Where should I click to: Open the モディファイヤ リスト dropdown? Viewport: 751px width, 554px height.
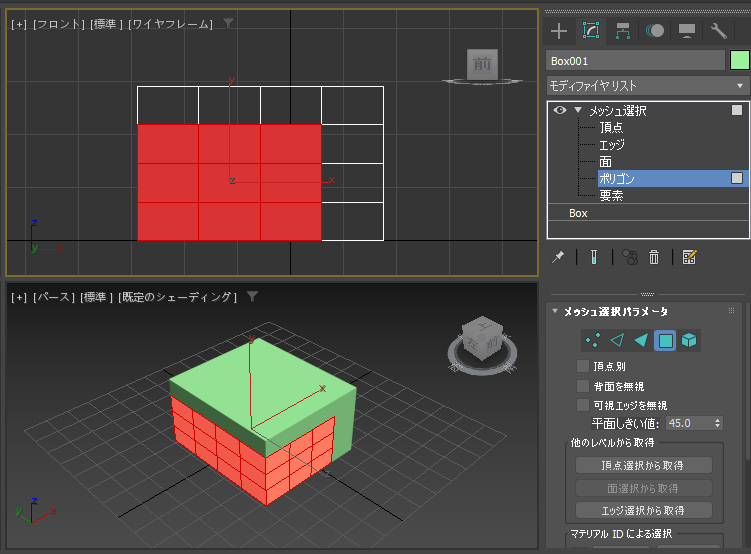point(648,86)
